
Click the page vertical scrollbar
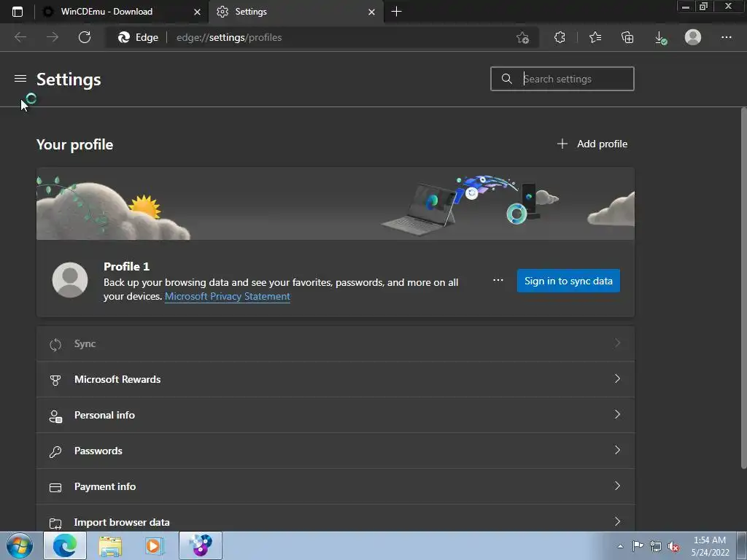[743, 288]
